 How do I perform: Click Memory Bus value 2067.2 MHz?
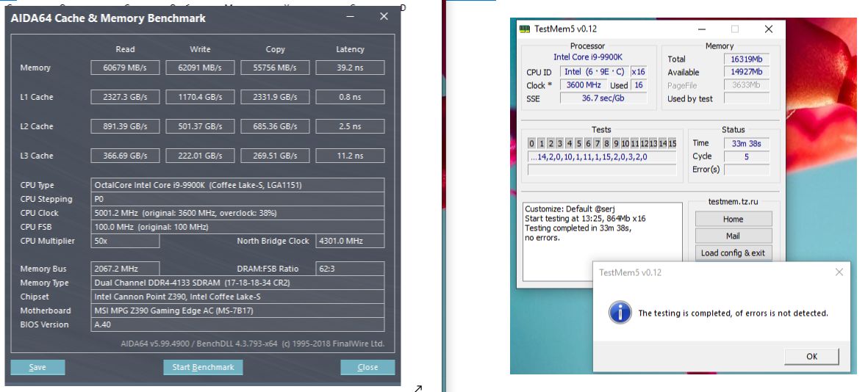125,269
